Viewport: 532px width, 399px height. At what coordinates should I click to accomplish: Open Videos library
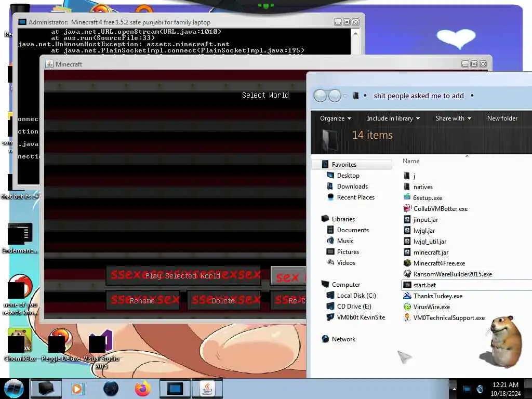pos(346,262)
